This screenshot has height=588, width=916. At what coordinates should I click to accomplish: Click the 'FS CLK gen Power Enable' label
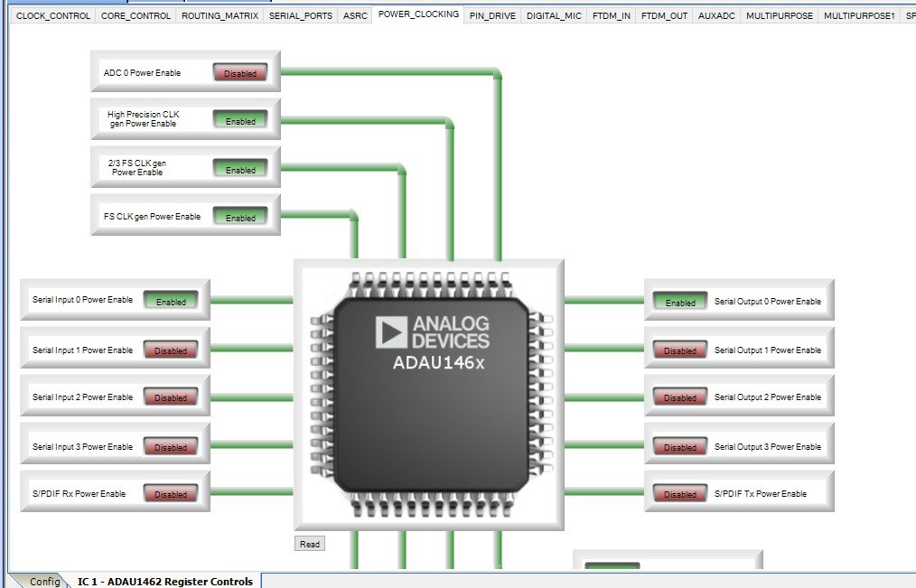(x=152, y=216)
